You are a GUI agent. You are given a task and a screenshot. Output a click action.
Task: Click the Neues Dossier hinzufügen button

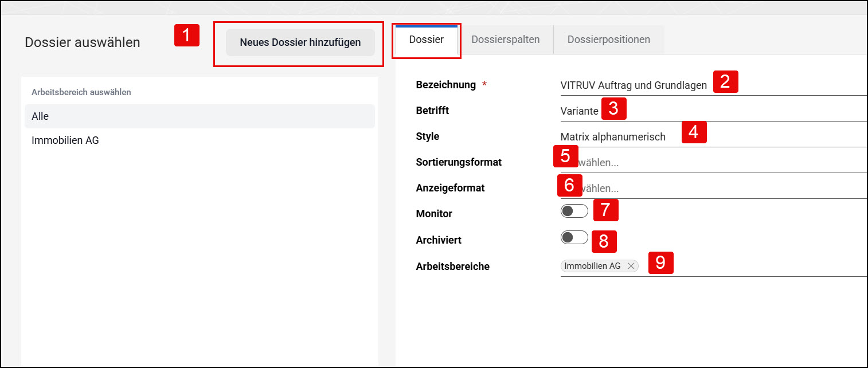(300, 42)
